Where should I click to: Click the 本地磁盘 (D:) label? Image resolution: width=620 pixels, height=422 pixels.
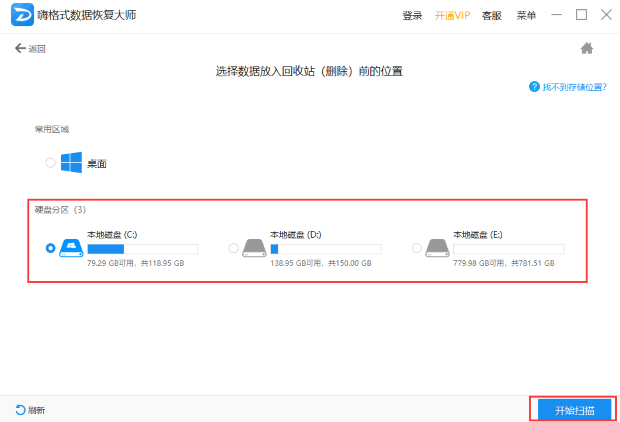(x=295, y=235)
